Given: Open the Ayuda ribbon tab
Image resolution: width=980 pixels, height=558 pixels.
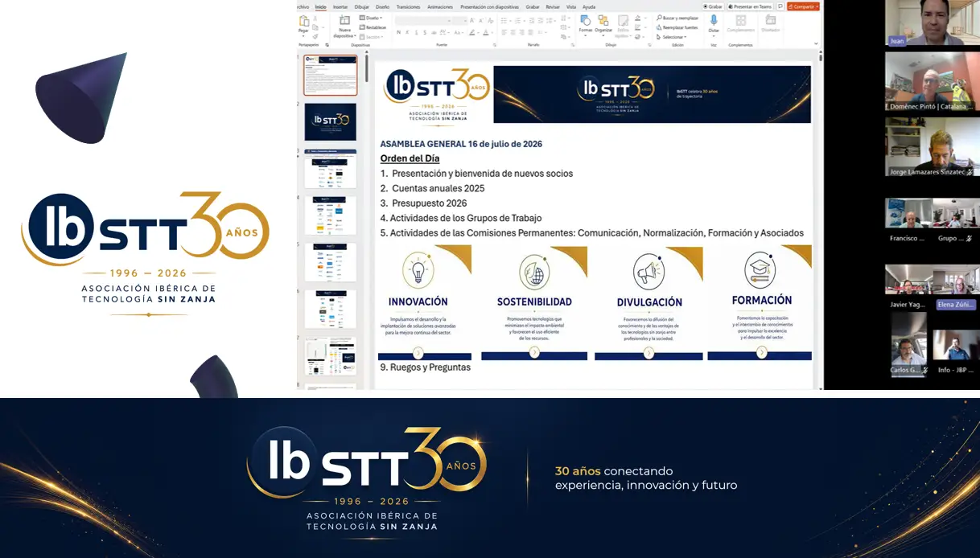Looking at the screenshot, I should [x=589, y=6].
